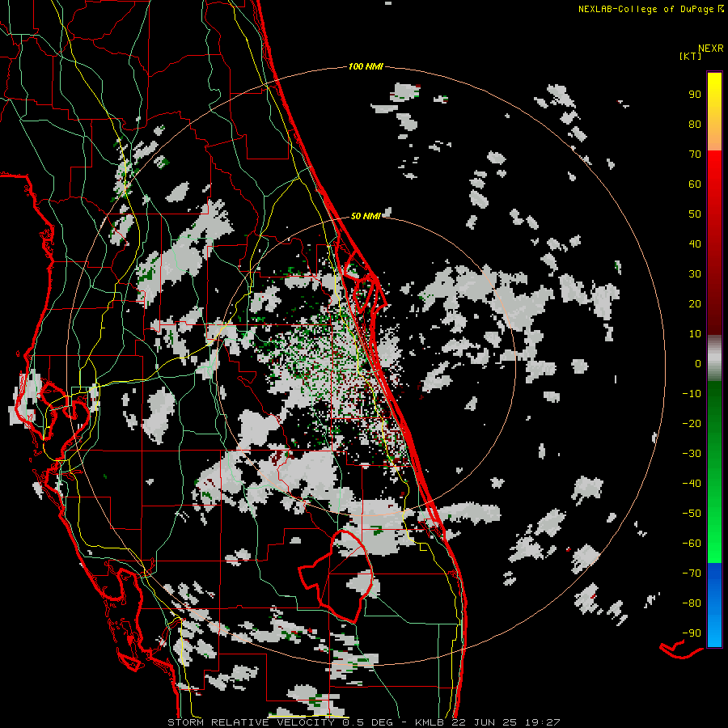Viewport: 728px width, 728px height.
Task: Select the positive "40" scale value
Action: point(695,243)
